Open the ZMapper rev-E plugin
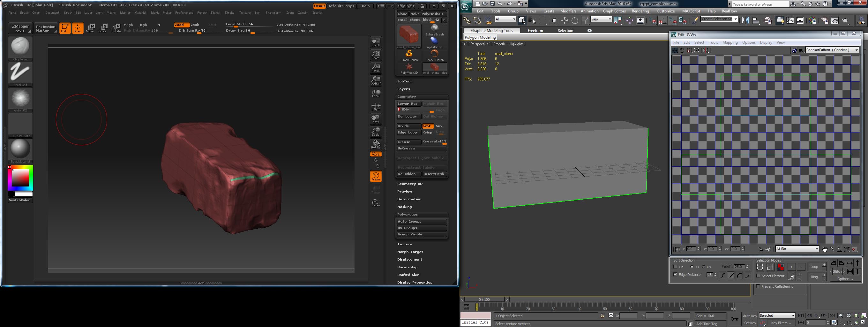Screen dimensions: 868x327 click(20, 28)
